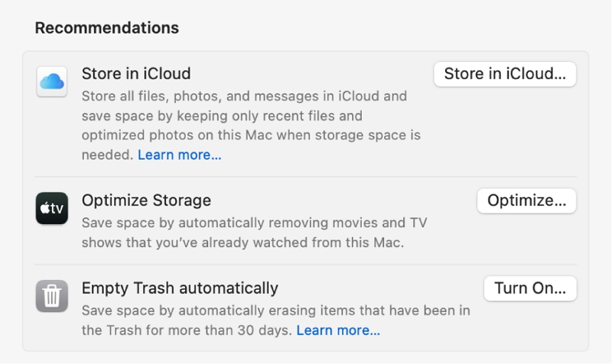Open the Store in iCloud… button
This screenshot has width=612, height=364.
click(x=505, y=74)
